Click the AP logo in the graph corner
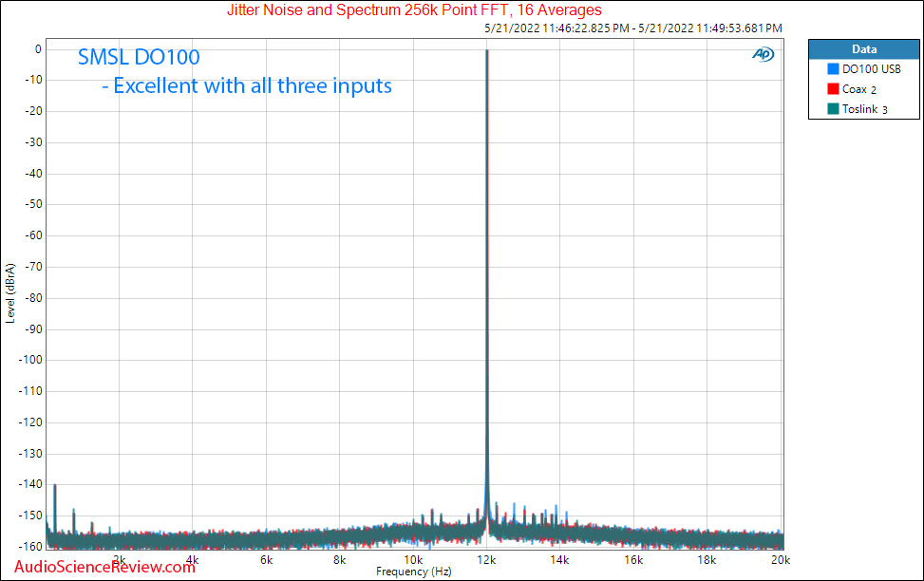The image size is (924, 581). [763, 55]
